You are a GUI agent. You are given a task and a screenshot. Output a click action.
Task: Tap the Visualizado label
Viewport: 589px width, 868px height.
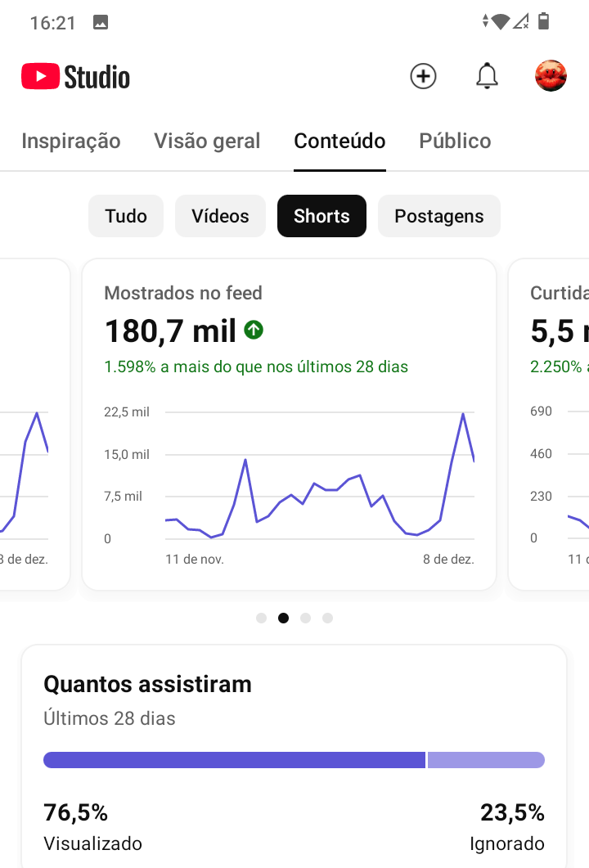(93, 843)
